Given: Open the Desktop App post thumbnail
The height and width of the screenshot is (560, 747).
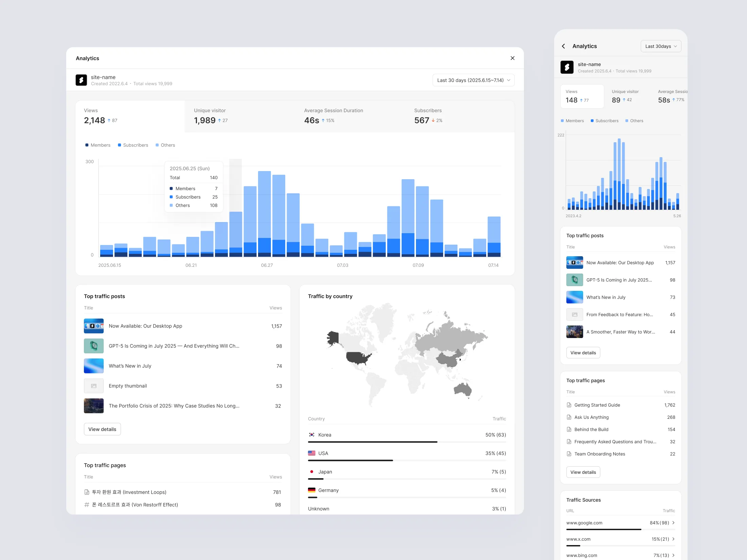Looking at the screenshot, I should tap(94, 326).
